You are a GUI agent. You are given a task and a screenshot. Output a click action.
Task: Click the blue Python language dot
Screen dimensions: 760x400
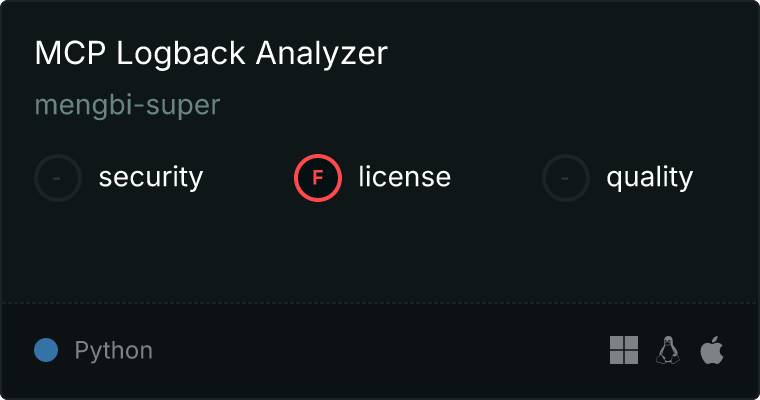46,350
